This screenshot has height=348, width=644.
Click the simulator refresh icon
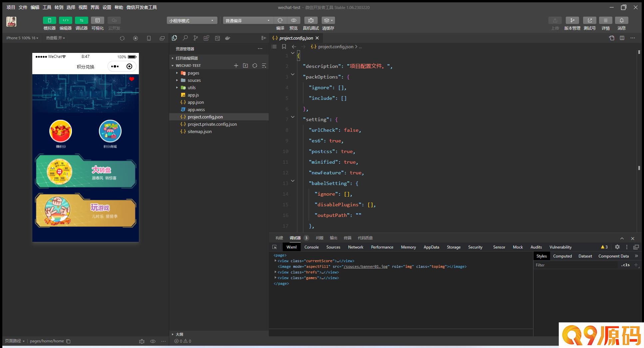pyautogui.click(x=122, y=38)
